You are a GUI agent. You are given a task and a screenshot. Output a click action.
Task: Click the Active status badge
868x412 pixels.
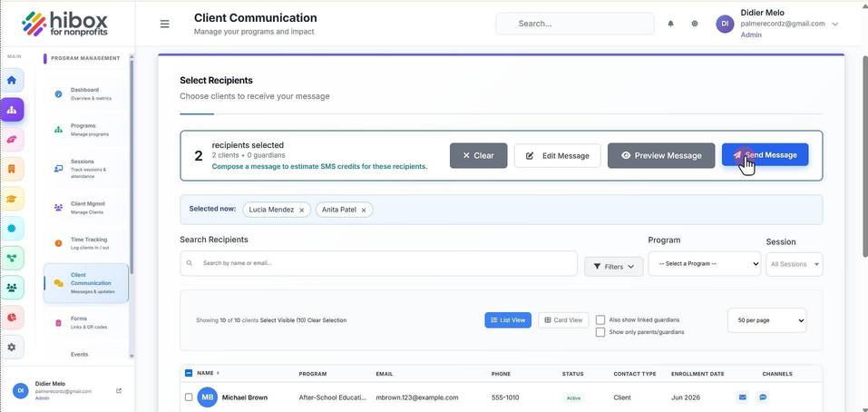point(573,397)
